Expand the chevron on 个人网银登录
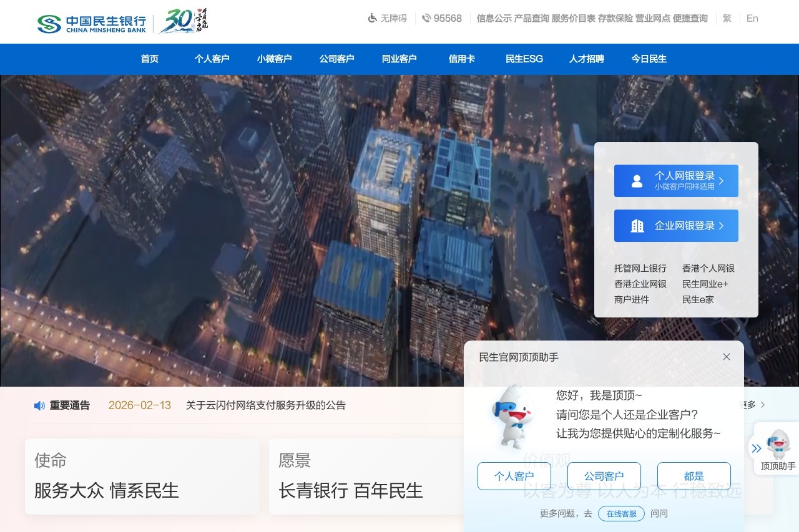This screenshot has width=799, height=532. click(x=721, y=181)
